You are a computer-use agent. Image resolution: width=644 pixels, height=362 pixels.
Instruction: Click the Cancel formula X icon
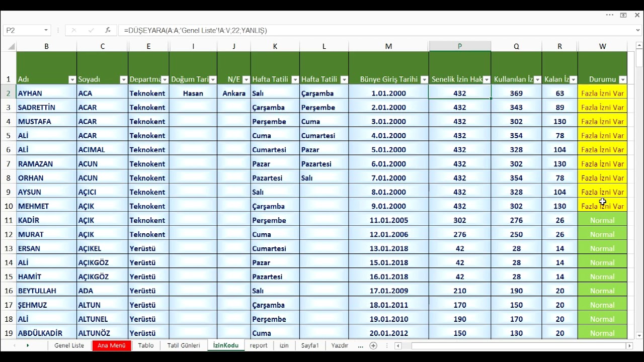74,30
